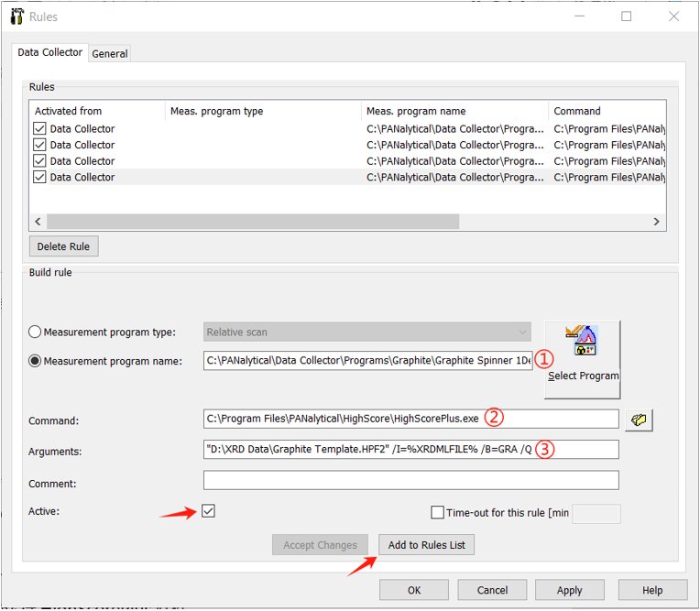Image resolution: width=700 pixels, height=611 pixels.
Task: Select the Measurement program type radio button
Action: point(38,332)
